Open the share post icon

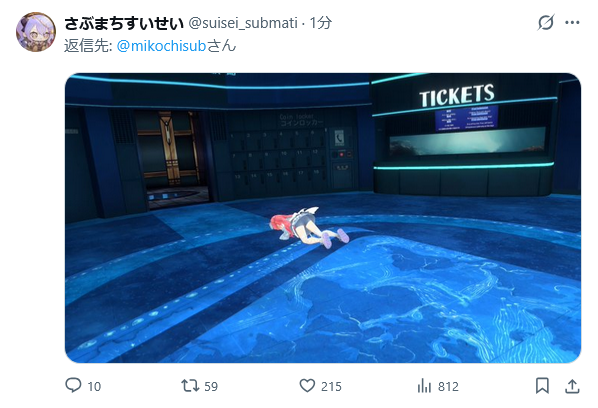coord(572,386)
